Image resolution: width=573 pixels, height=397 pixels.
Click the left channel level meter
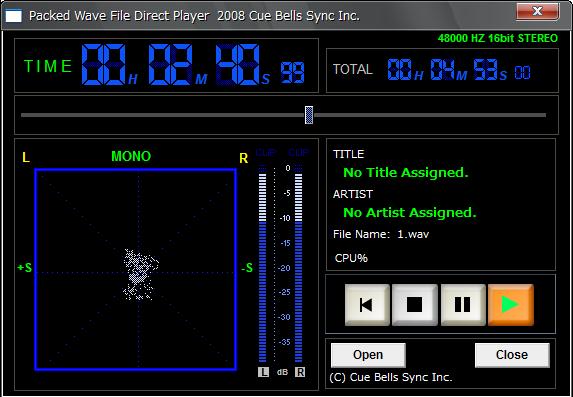262,264
